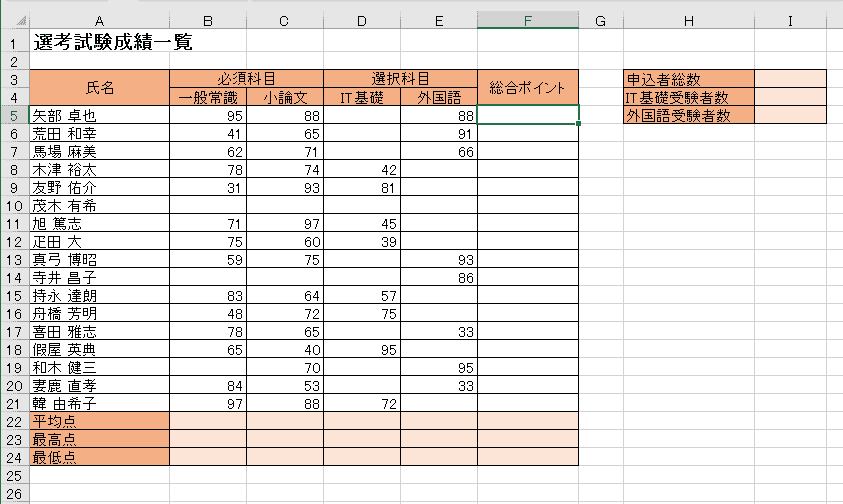Click title cell 選考試験成績一覧
This screenshot has width=843, height=504.
[113, 42]
